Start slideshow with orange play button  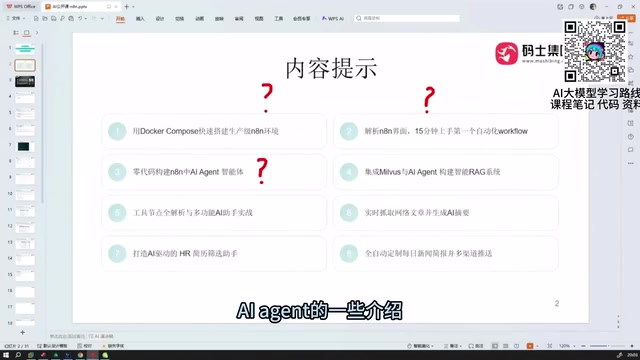click(x=530, y=346)
